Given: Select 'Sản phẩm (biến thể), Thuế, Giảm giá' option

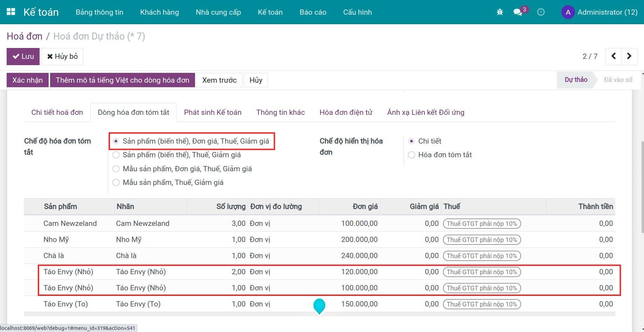Looking at the screenshot, I should (116, 155).
